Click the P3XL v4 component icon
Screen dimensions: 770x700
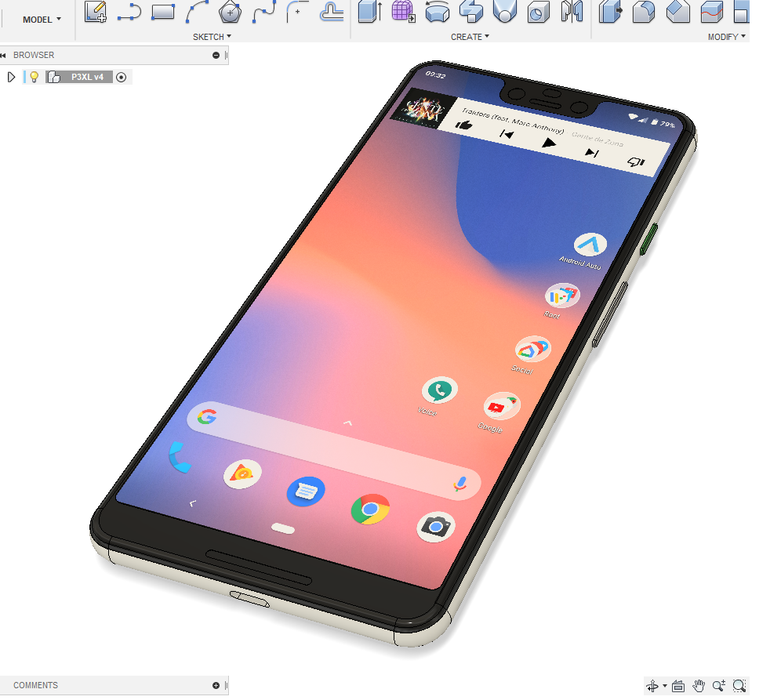tap(54, 77)
